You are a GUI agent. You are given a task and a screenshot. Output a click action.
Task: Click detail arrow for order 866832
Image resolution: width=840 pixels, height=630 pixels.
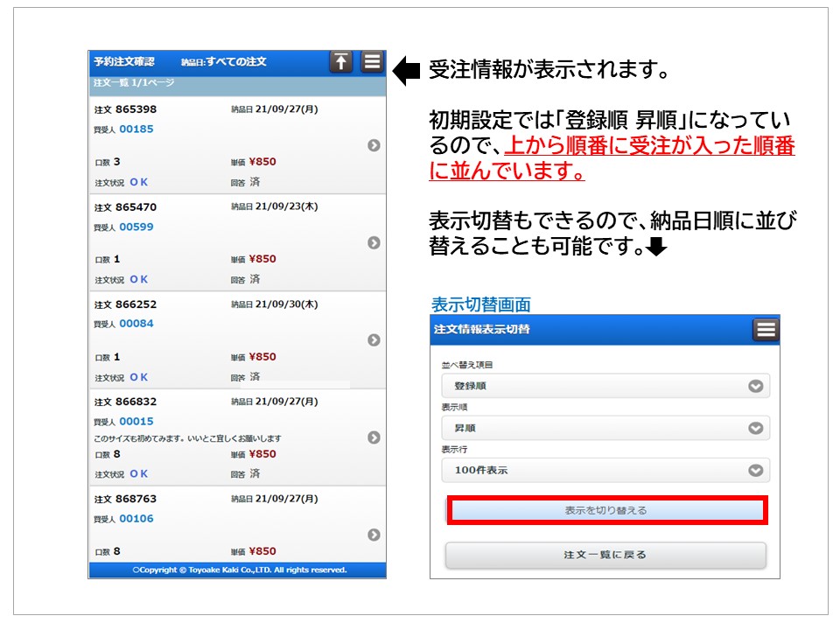point(374,437)
